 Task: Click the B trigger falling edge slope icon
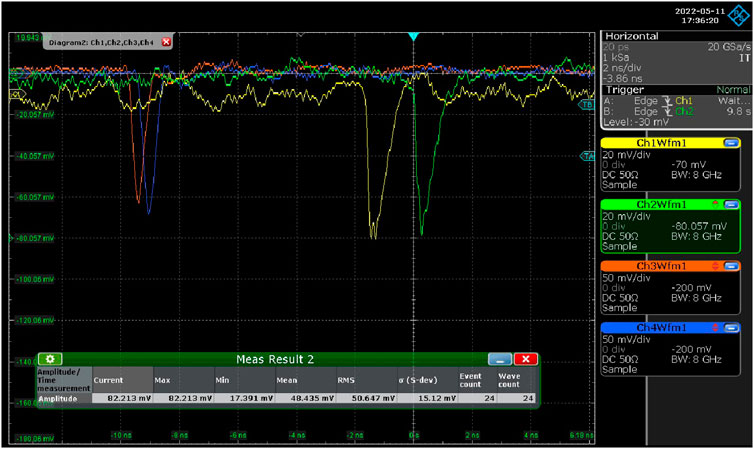(666, 112)
